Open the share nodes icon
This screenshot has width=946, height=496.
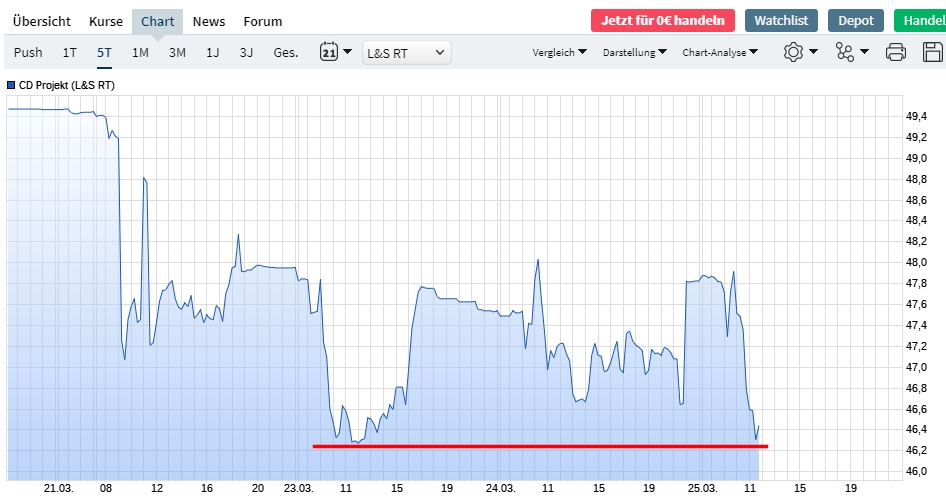(845, 52)
